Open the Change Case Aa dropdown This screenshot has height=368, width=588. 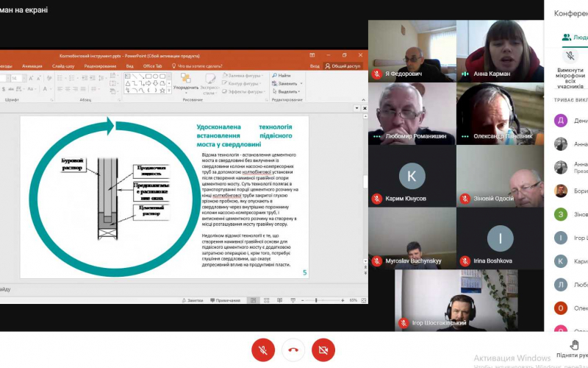point(32,89)
